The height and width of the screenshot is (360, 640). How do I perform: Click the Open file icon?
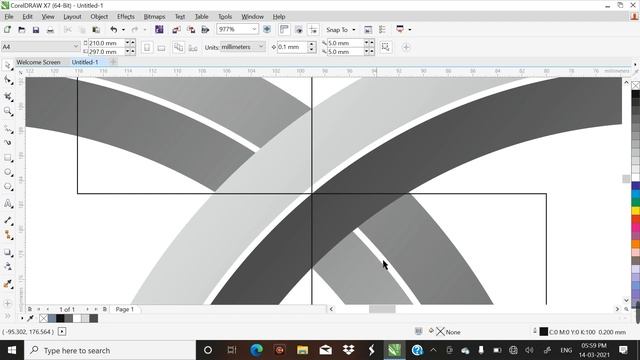(x=22, y=30)
